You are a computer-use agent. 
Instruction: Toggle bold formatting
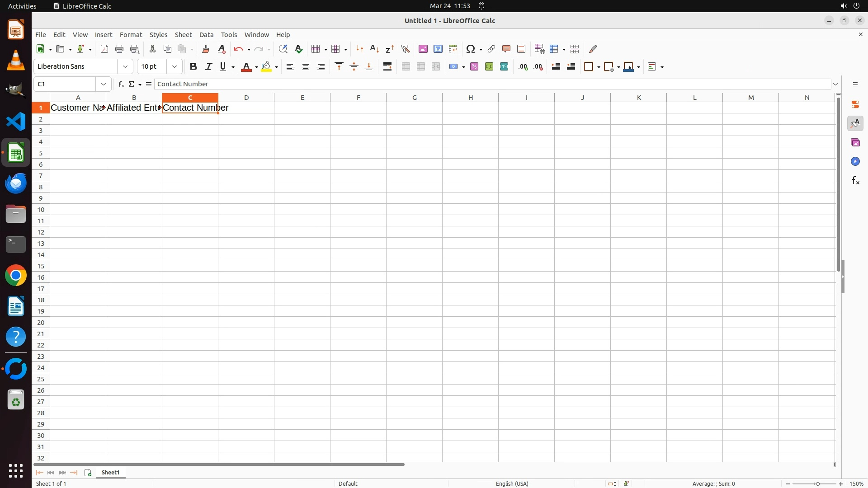tap(193, 66)
